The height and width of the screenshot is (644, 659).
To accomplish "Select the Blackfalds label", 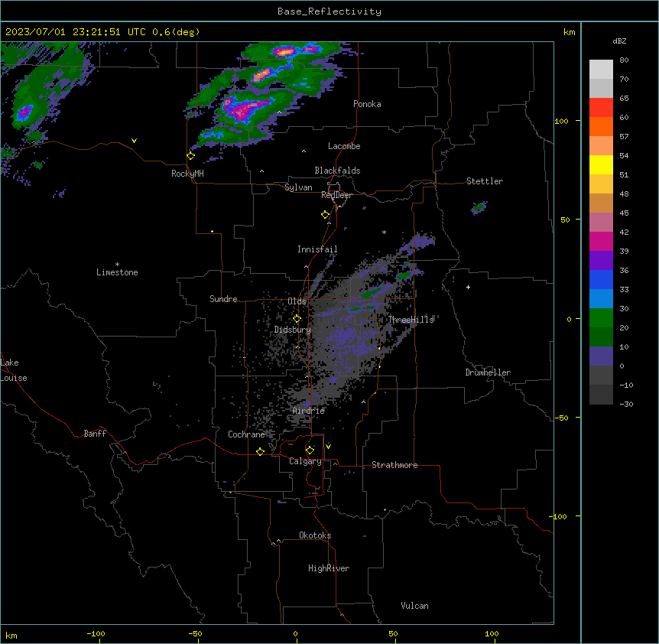I will tap(337, 171).
